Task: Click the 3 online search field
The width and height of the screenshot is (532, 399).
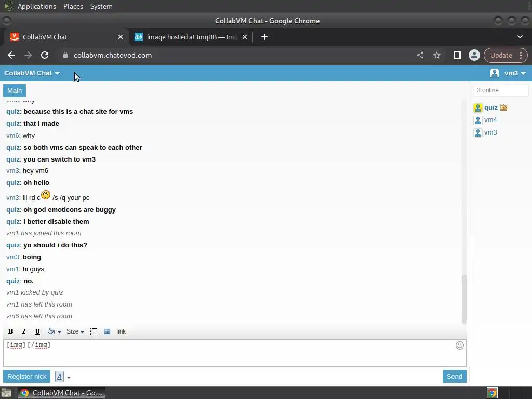Action: pos(501,90)
